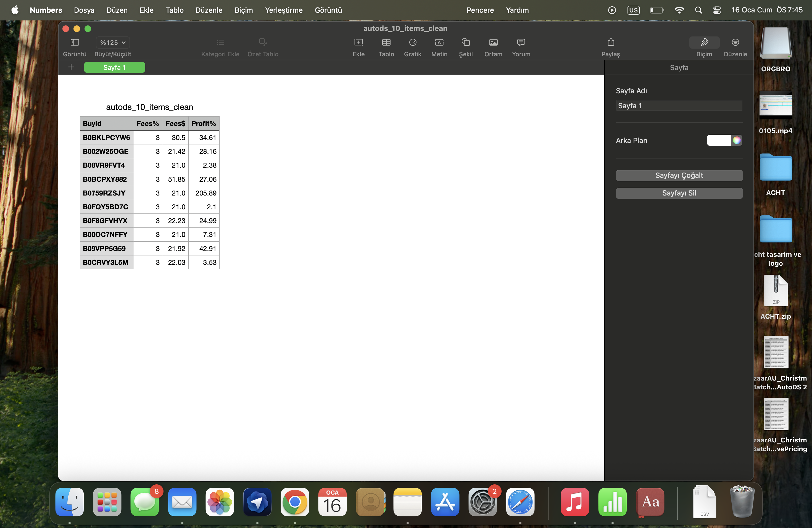This screenshot has width=812, height=528.
Task: Open the Biçim menu in menu bar
Action: click(x=244, y=10)
